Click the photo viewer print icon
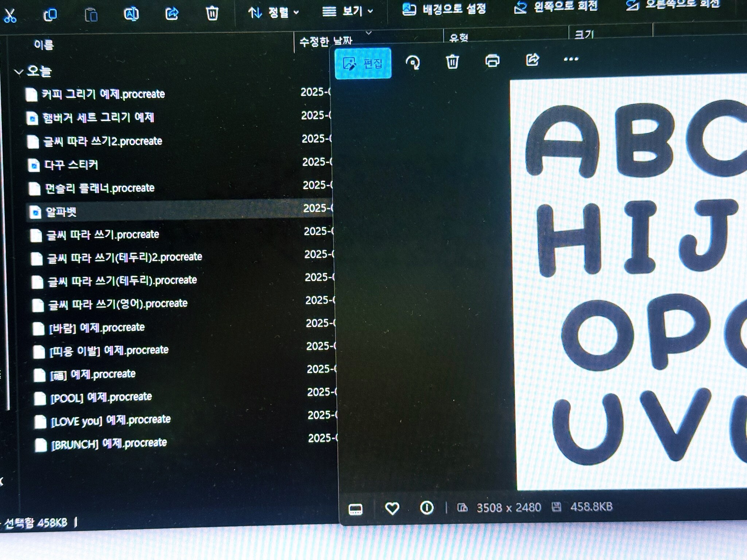 click(x=492, y=61)
